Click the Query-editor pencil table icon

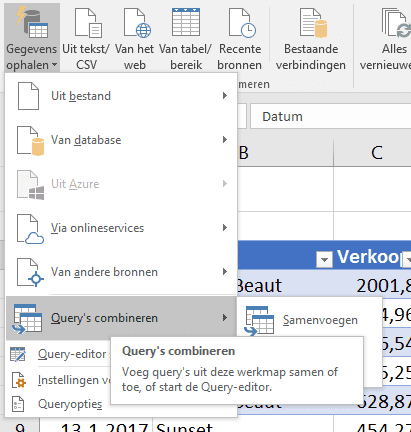(18, 354)
